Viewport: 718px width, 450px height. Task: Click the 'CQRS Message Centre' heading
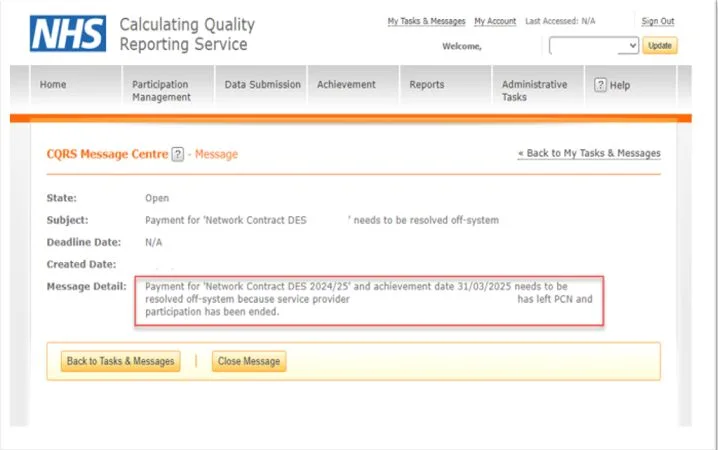107,154
